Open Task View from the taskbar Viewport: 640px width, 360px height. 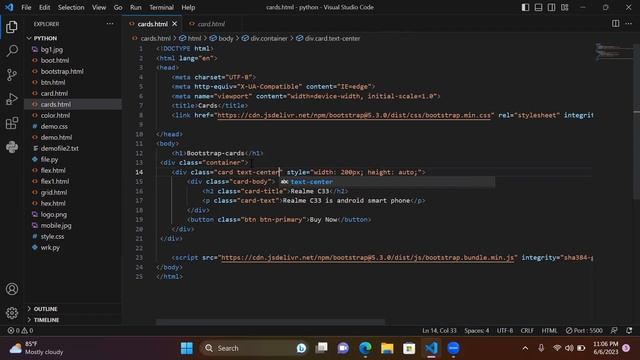[322, 348]
